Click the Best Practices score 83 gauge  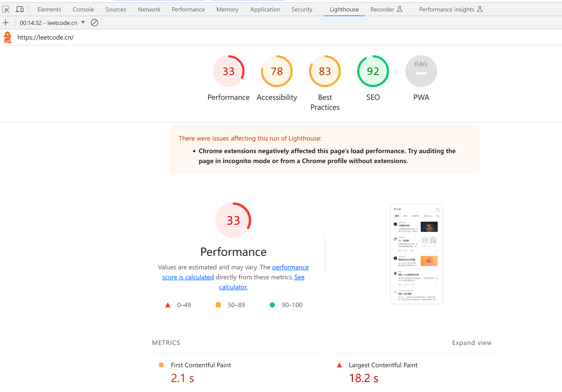pos(325,71)
